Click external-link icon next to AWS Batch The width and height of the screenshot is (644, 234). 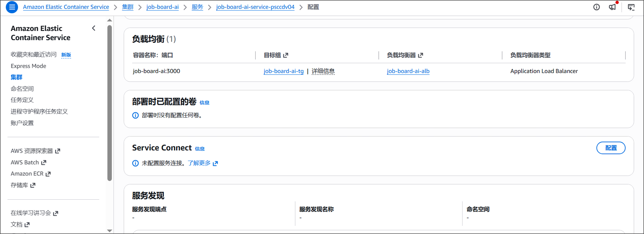pyautogui.click(x=44, y=163)
